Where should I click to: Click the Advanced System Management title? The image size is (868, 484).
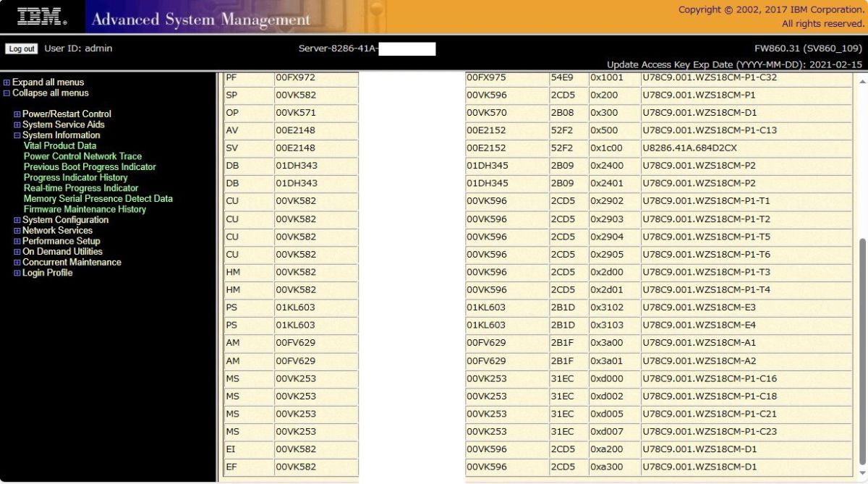tap(201, 20)
